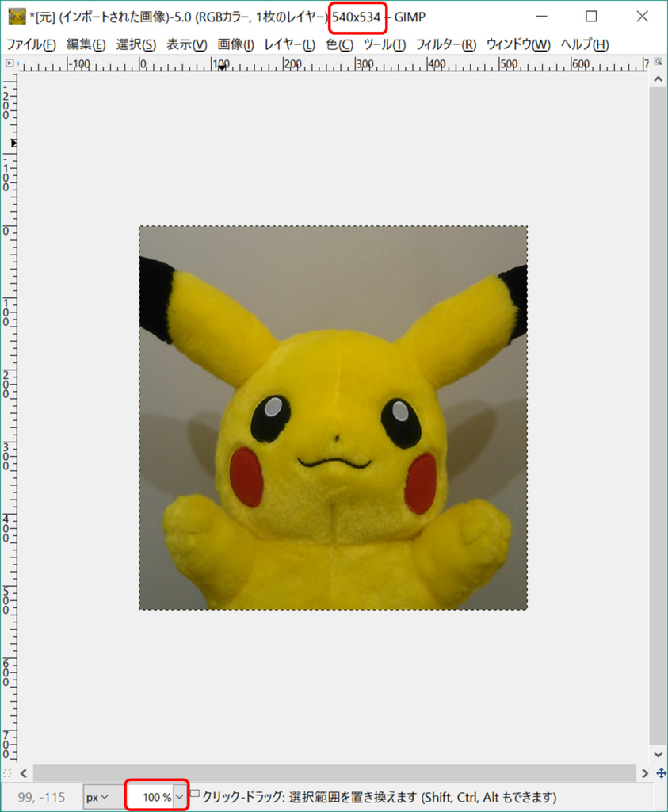Viewport: 668px width, 812px height.
Task: Open the navigation preview with the cross icon
Action: [x=661, y=774]
